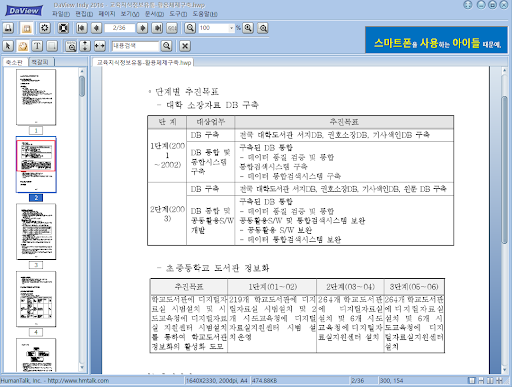Click the 1단계(01~02) column header
The width and height of the screenshot is (512, 387).
(x=272, y=287)
